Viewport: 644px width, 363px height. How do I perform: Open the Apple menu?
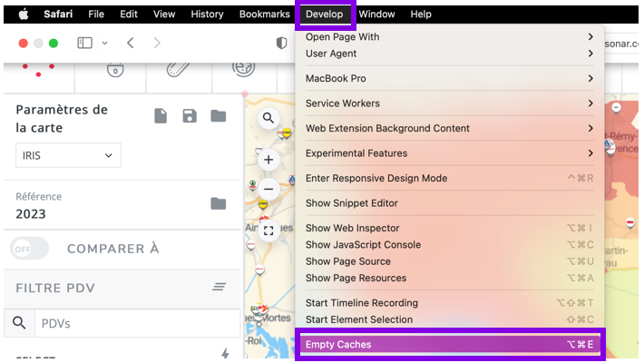24,15
